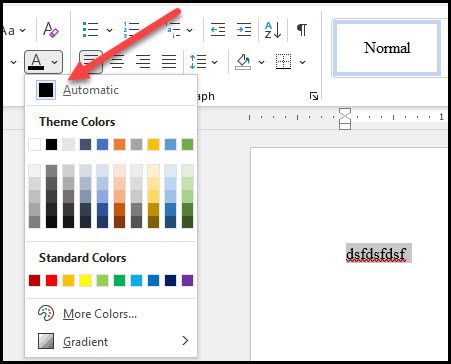Click the ruler indent marker
Image resolution: width=451 pixels, height=364 pixels.
click(x=345, y=119)
